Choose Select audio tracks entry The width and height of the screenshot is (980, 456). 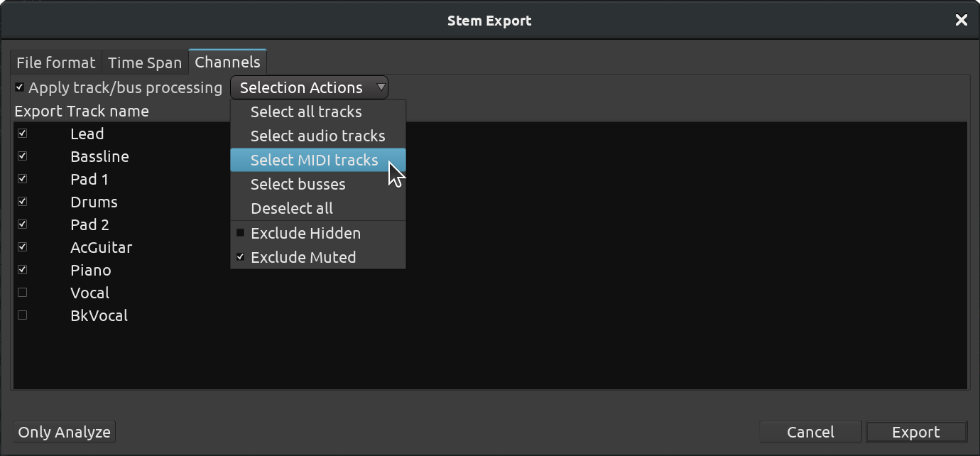[x=318, y=136]
